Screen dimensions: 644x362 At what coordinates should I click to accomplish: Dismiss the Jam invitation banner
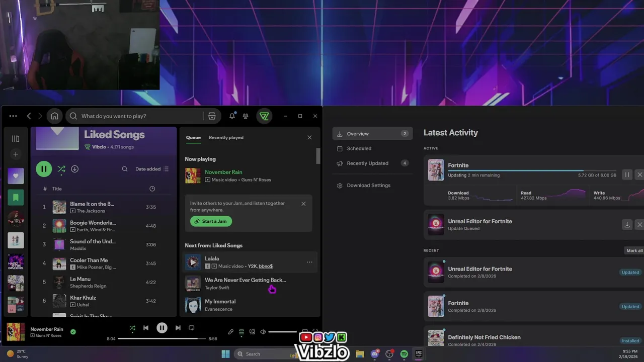(303, 204)
